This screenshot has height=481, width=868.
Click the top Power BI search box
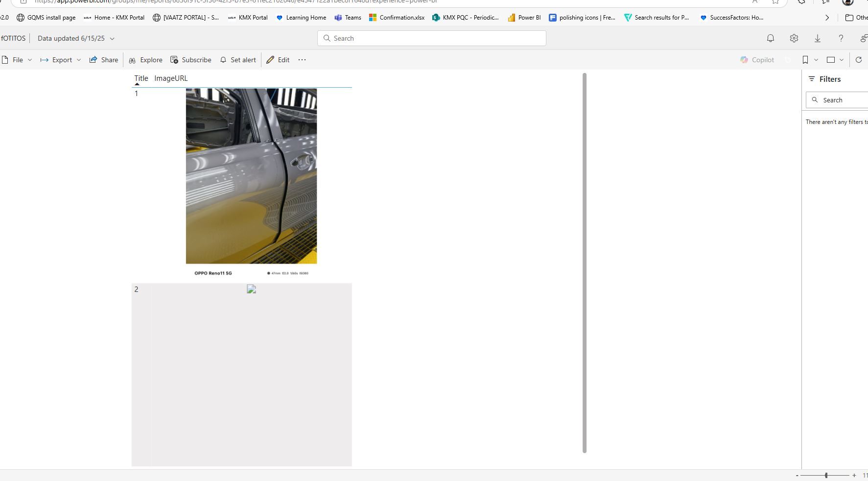tap(431, 38)
